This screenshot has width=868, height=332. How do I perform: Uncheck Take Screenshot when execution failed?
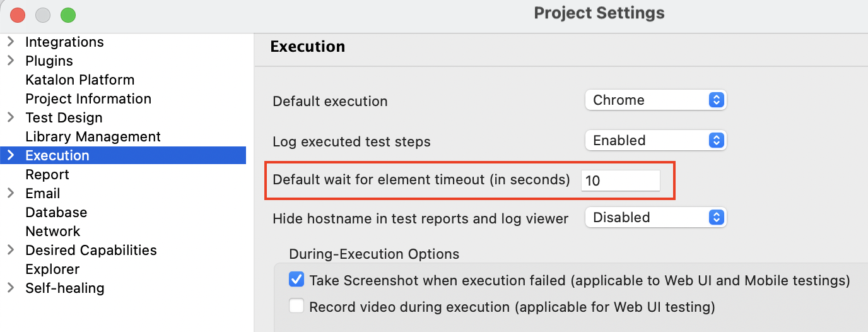coord(296,280)
